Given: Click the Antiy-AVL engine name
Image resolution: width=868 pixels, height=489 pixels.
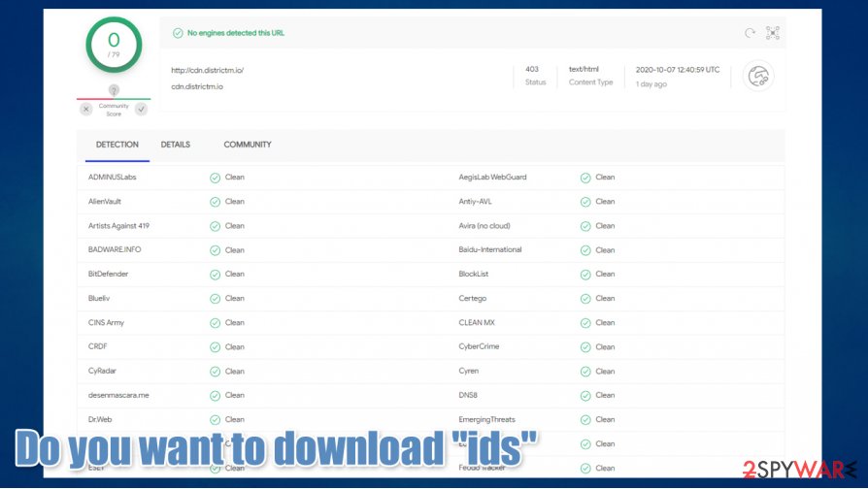Looking at the screenshot, I should [x=475, y=202].
